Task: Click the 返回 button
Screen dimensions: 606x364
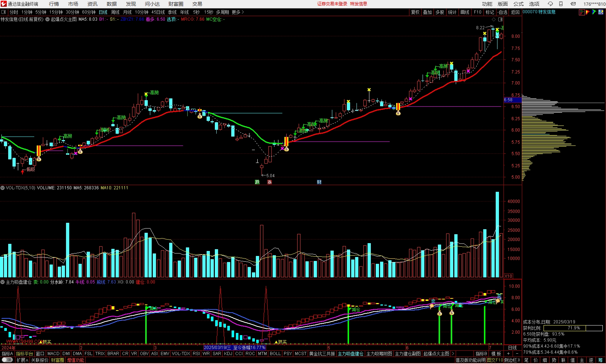Action: pos(515,12)
